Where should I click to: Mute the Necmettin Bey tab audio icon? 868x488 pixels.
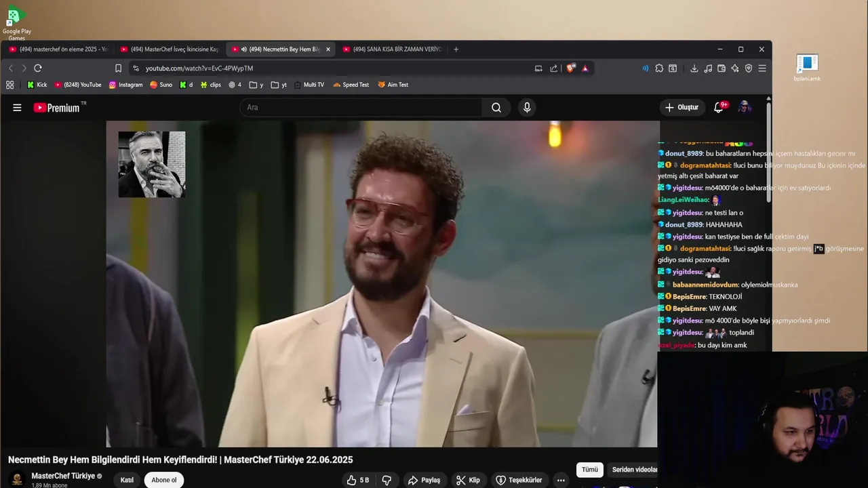(244, 49)
